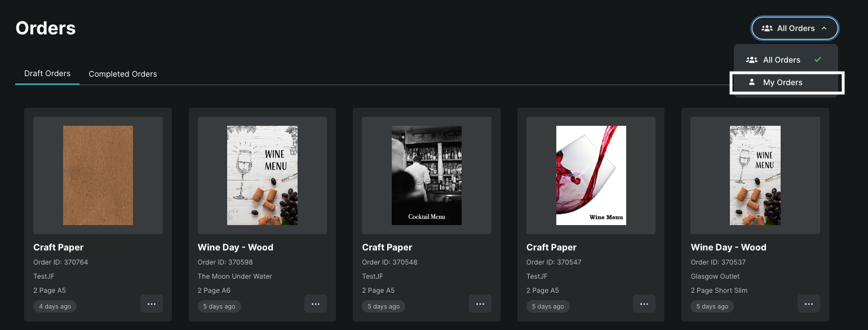Click the Glasgow Outlet Wine Day thumbnail

coord(755,175)
